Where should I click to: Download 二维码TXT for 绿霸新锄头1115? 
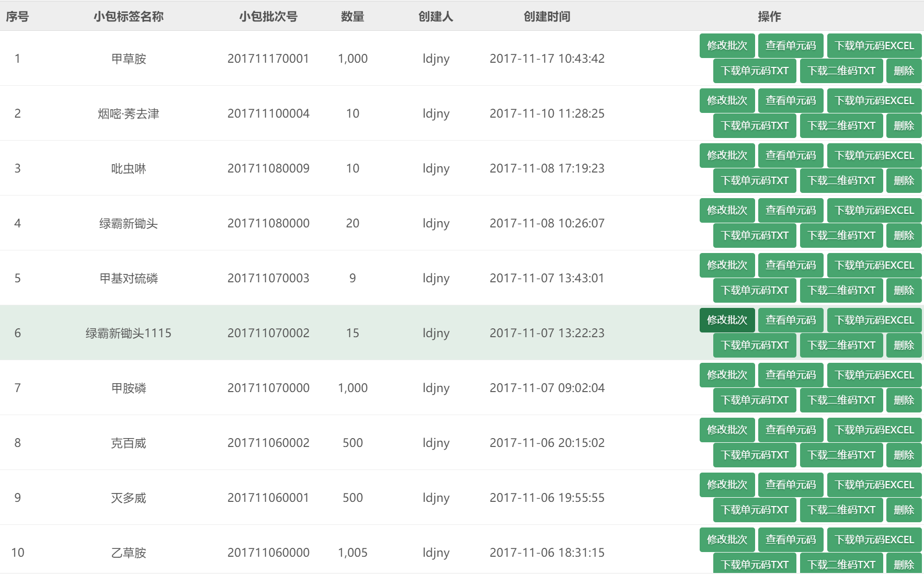tap(841, 345)
